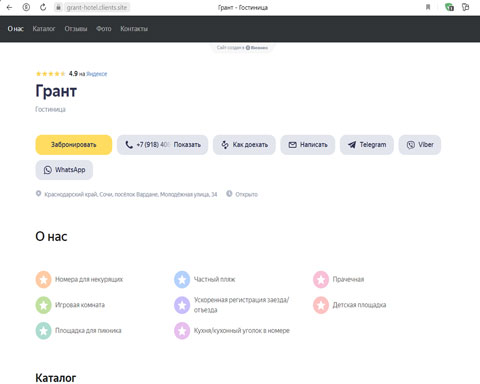Screen dimensions: 480x384
Task: Go back with the browser back arrow
Action: (9, 7)
